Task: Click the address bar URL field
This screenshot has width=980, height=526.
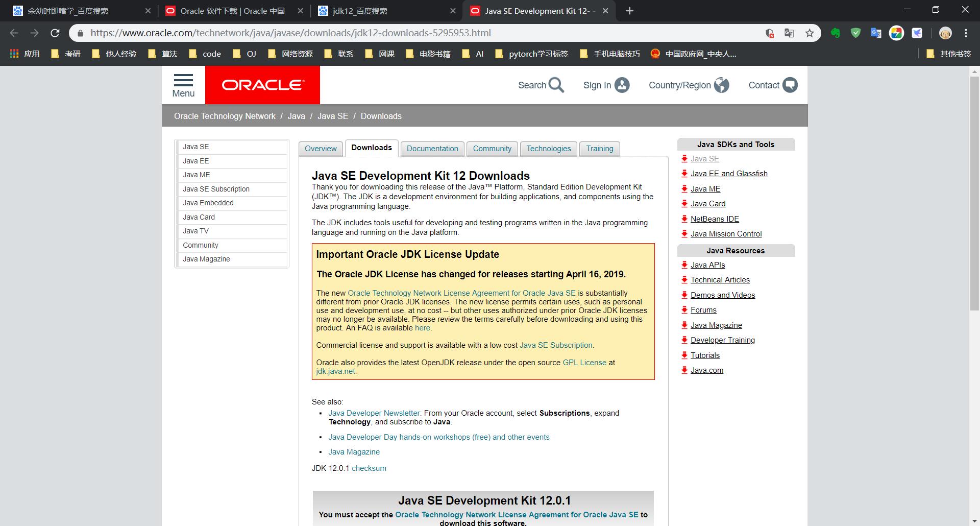Action: (x=419, y=33)
